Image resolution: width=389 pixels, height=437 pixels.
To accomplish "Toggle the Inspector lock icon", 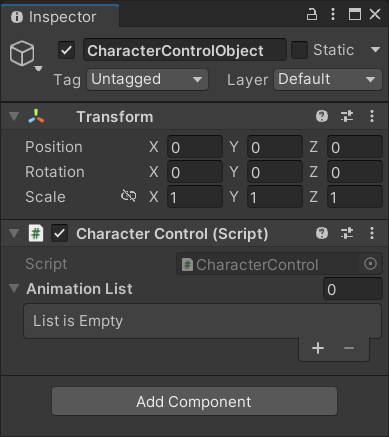I will click(x=312, y=15).
